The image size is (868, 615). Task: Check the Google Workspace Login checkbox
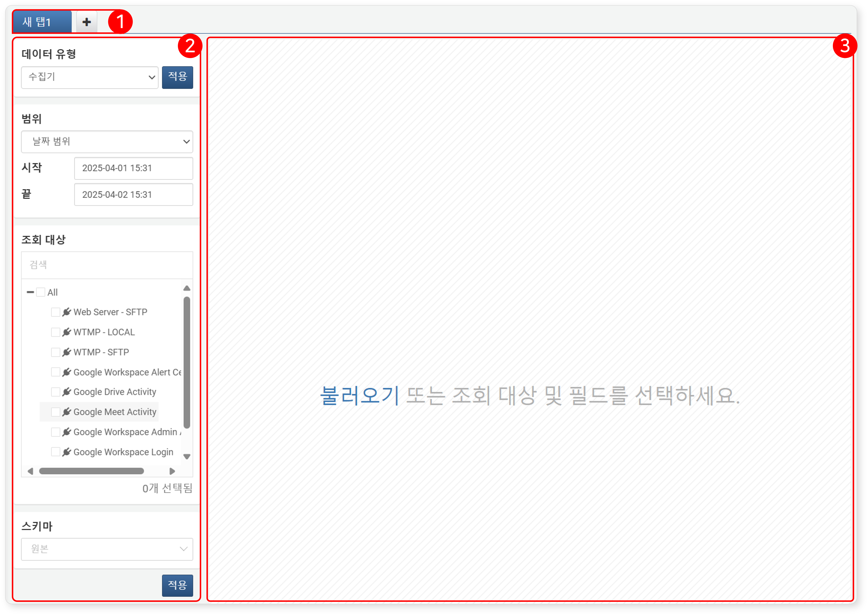coord(56,452)
